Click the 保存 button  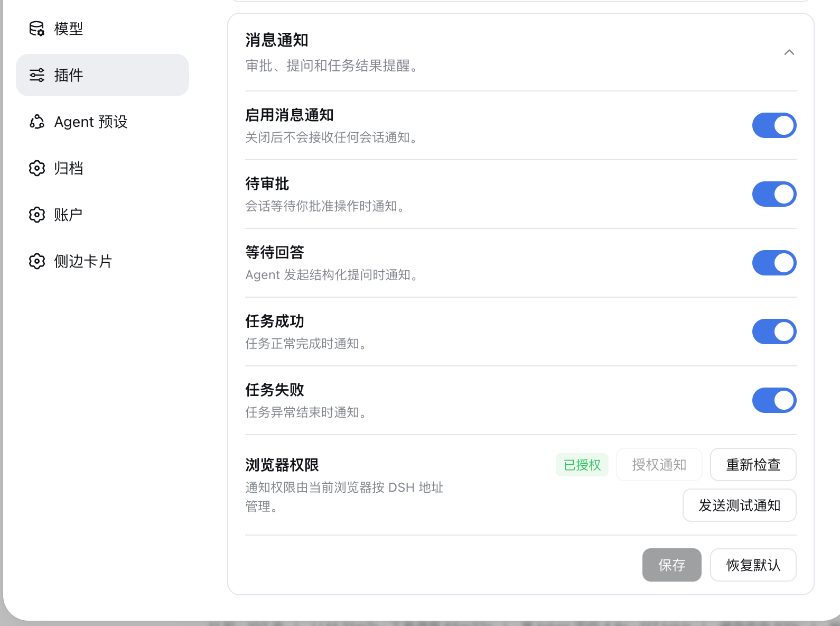click(672, 565)
